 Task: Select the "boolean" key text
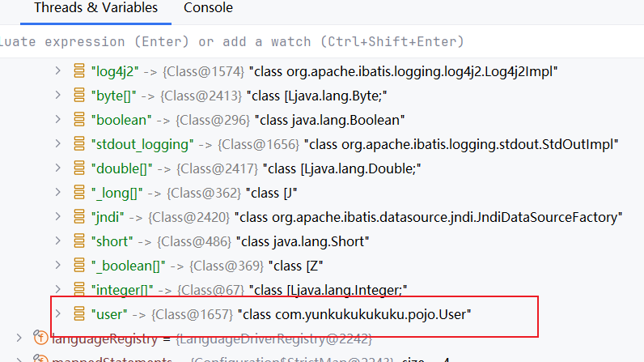pyautogui.click(x=121, y=120)
